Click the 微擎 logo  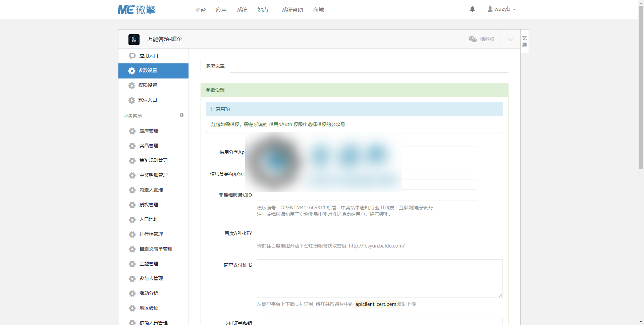pos(137,10)
